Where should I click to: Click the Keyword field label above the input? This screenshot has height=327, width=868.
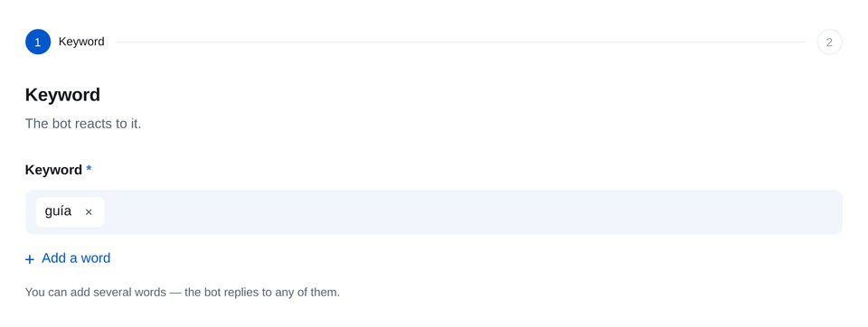tap(53, 170)
